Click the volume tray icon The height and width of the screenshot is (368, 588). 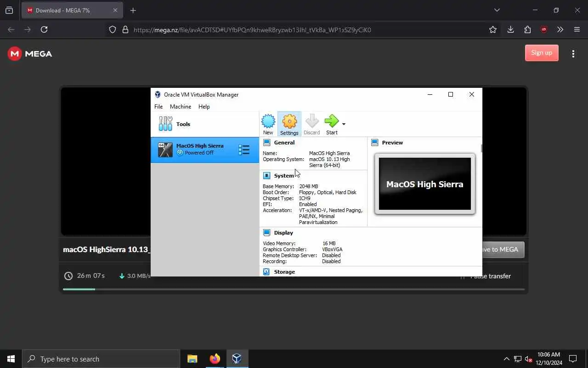pos(529,359)
